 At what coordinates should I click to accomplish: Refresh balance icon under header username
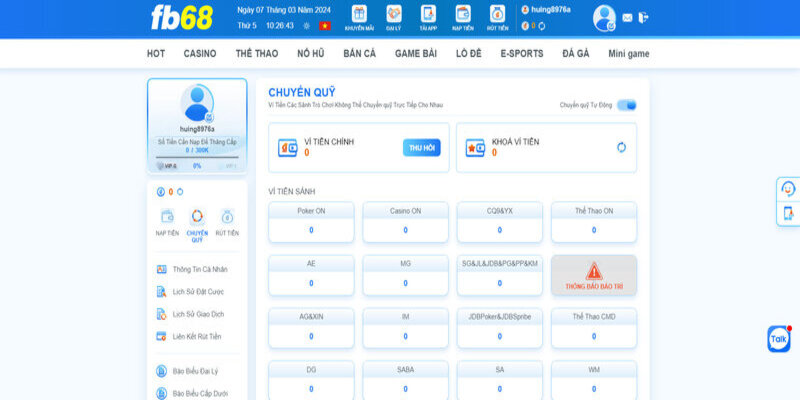(542, 26)
